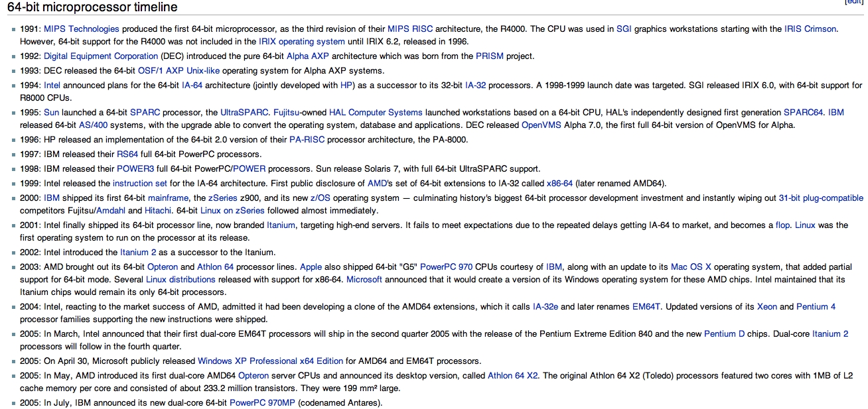Open the Athlon 64 link in the 2003 entry
This screenshot has height=409, width=868.
(215, 267)
